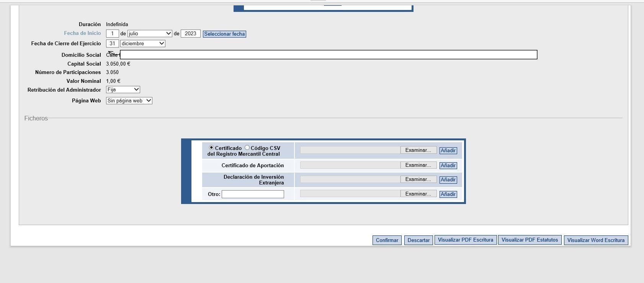The height and width of the screenshot is (283, 644).
Task: Click Visualizar Word Escritura
Action: point(596,240)
